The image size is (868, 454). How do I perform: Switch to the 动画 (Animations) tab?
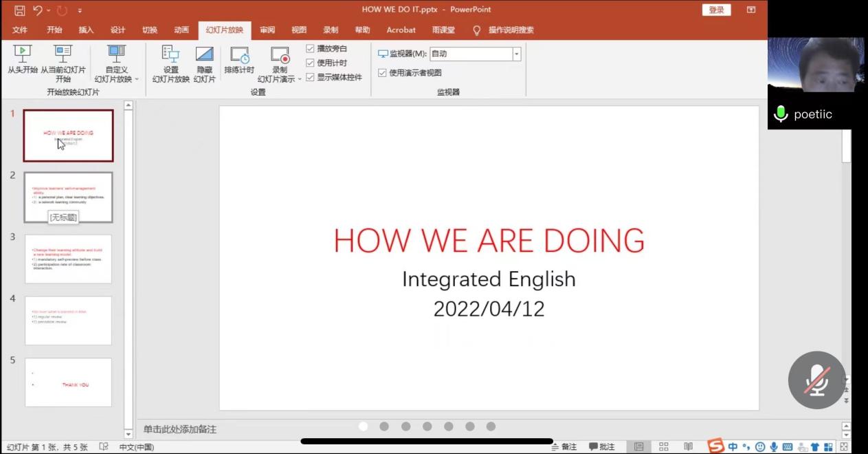(181, 30)
